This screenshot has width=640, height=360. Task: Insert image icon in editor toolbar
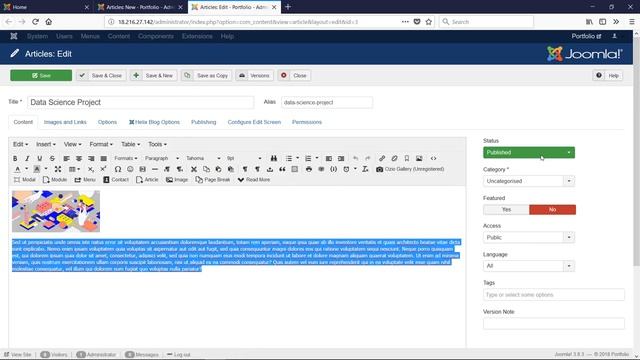tap(419, 158)
